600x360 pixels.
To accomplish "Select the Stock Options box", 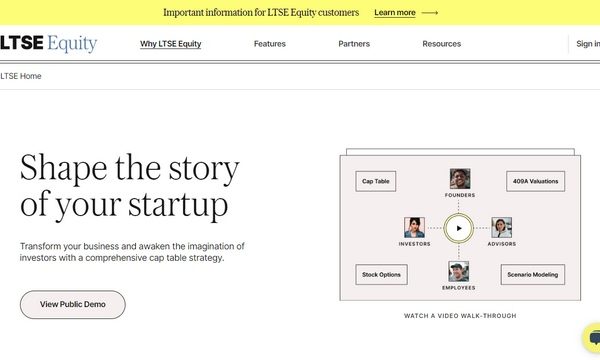I will [381, 275].
